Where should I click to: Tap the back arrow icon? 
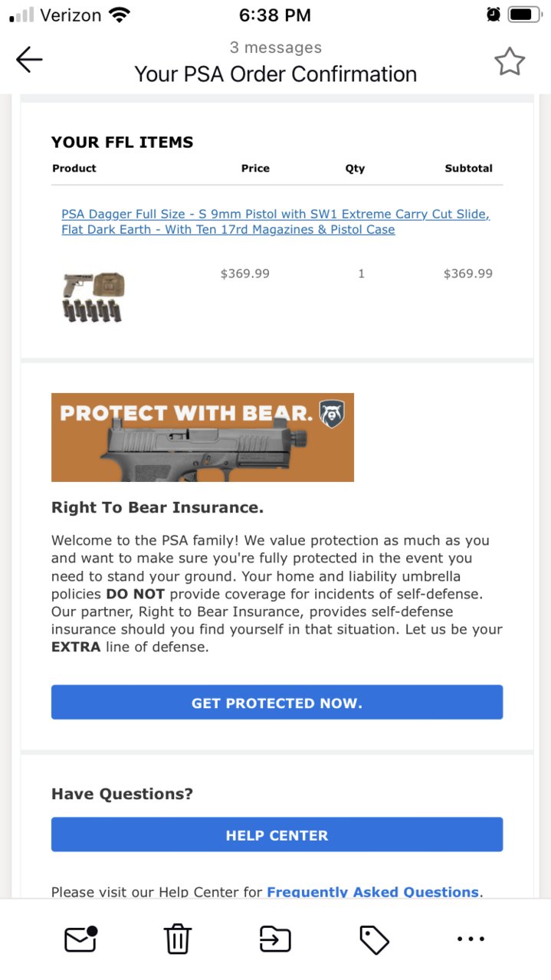[x=29, y=60]
